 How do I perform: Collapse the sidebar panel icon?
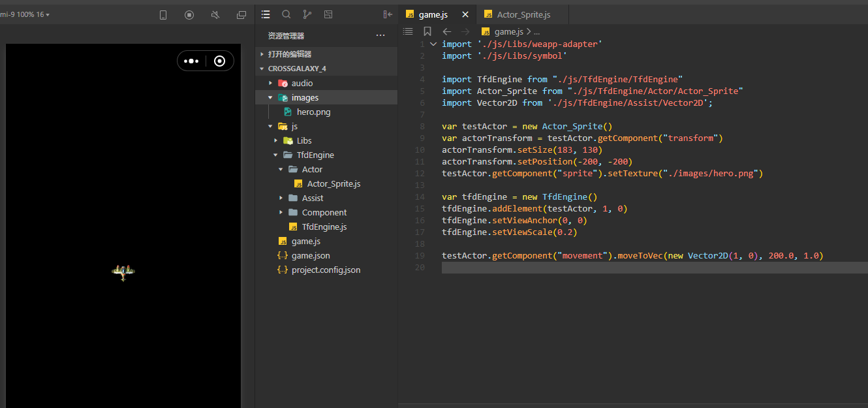[x=388, y=14]
